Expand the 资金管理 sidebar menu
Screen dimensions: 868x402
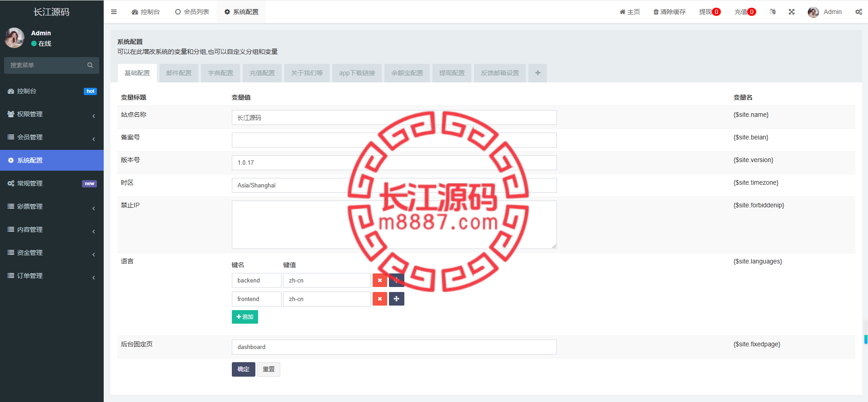[52, 253]
